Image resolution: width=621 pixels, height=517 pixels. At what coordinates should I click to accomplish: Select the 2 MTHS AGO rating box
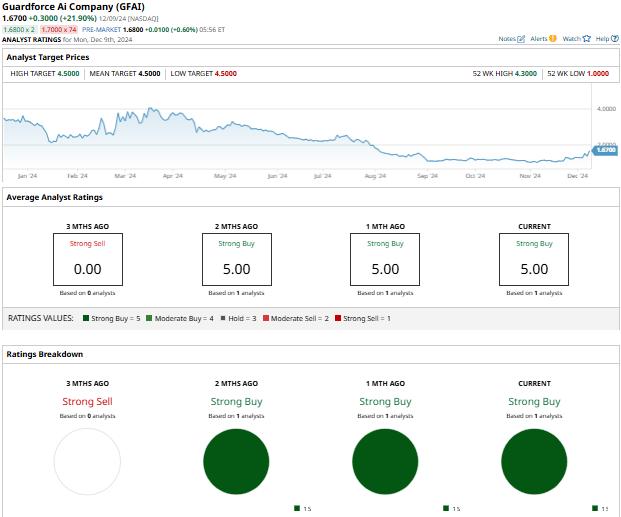pyautogui.click(x=236, y=260)
